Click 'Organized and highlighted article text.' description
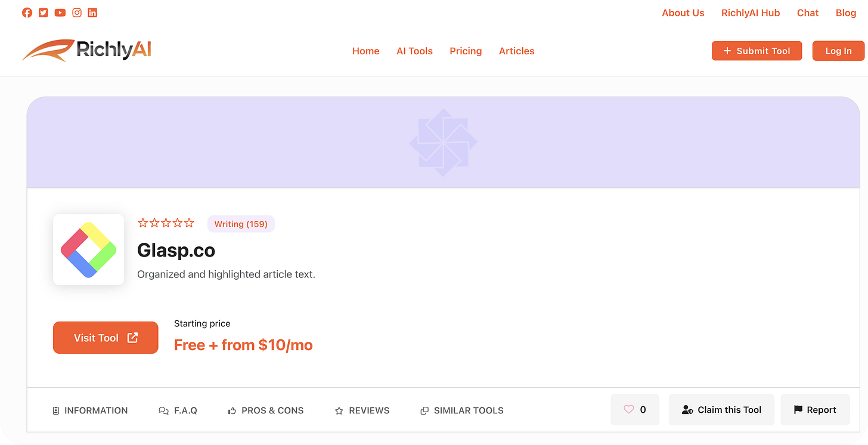 pos(226,274)
